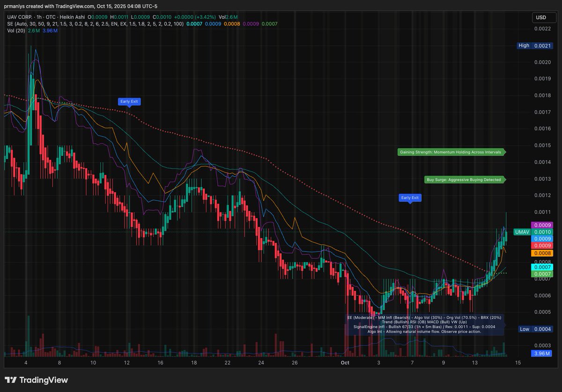This screenshot has height=392, width=562.
Task: Click the UAV CORP. symbol title
Action: (x=20, y=17)
